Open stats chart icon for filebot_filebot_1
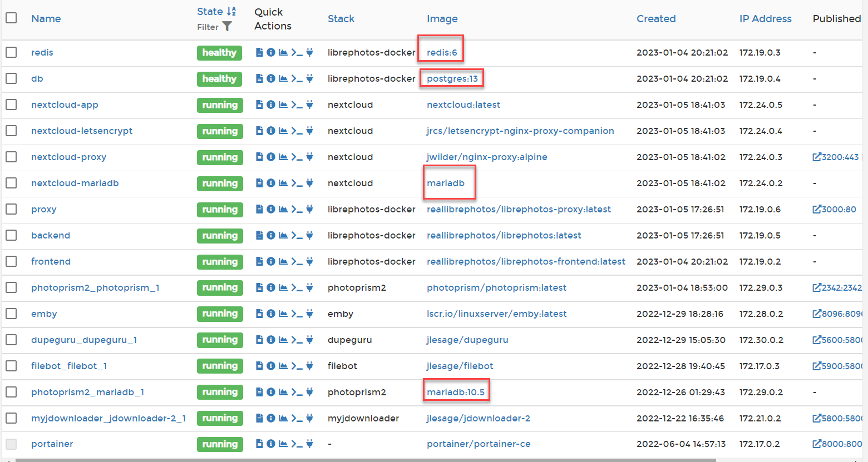The width and height of the screenshot is (868, 462). [283, 366]
